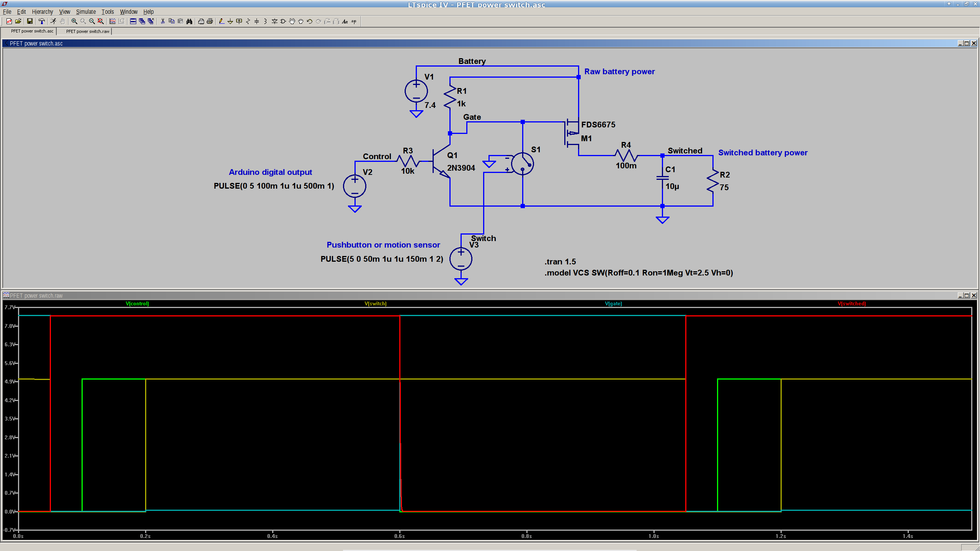
Task: Select the Diode placement tool
Action: (275, 21)
